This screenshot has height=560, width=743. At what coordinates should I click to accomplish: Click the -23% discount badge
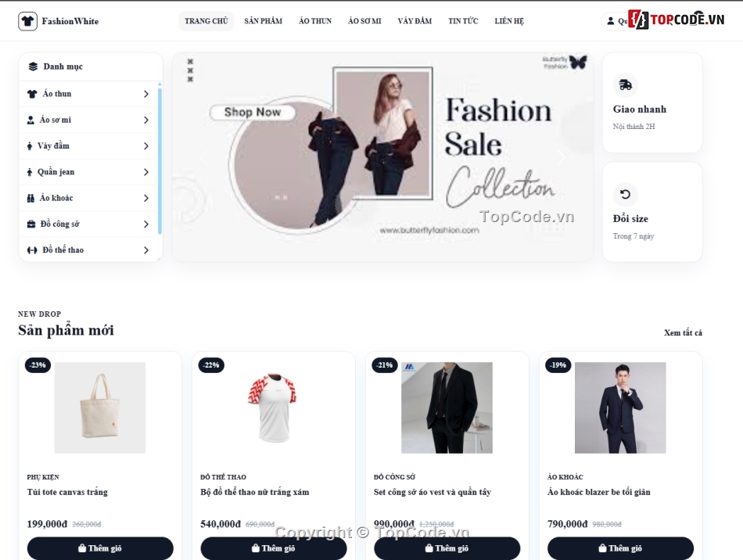point(38,365)
